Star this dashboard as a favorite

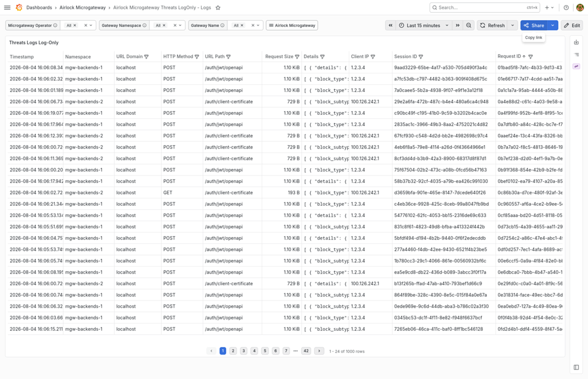pos(218,7)
